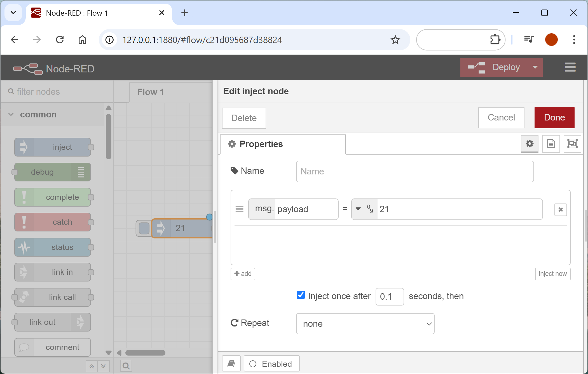Open payload value type selector
Screen dimensions: 588x374
[x=364, y=209]
